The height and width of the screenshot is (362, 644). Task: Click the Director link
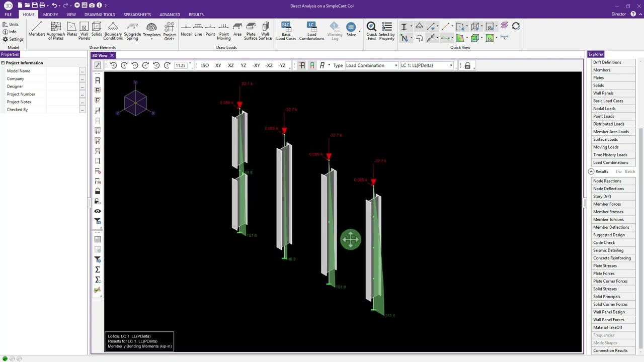tap(618, 14)
